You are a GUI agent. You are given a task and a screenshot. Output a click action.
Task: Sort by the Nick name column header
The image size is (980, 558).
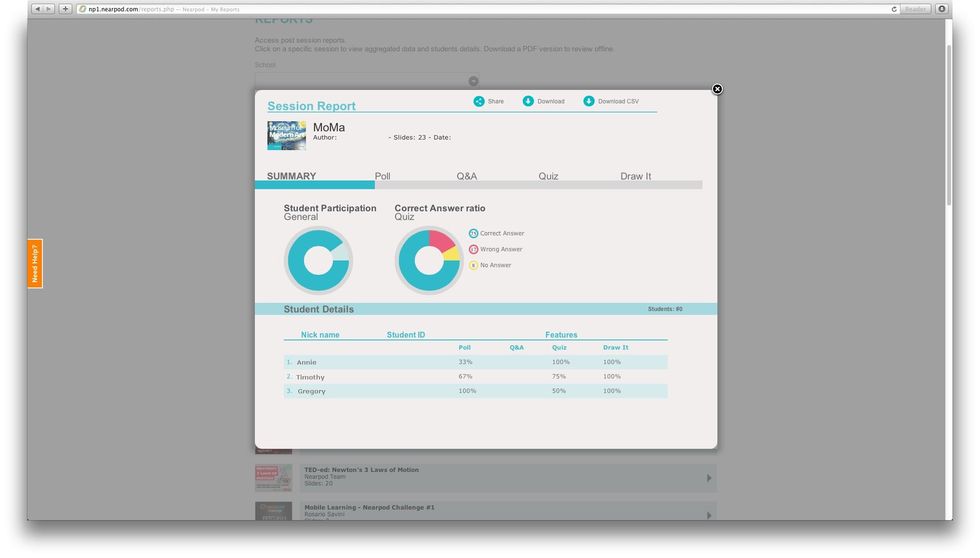click(x=320, y=335)
